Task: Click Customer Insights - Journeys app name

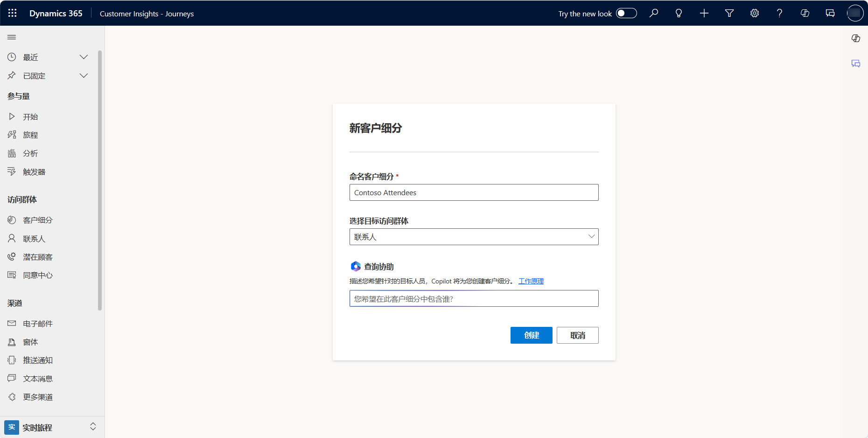Action: [147, 14]
